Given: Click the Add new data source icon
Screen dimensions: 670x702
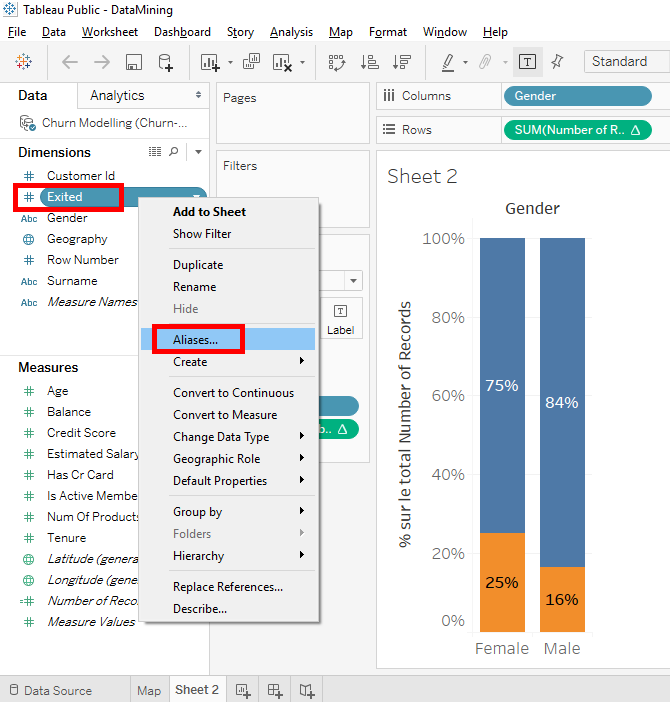Looking at the screenshot, I should pos(166,62).
